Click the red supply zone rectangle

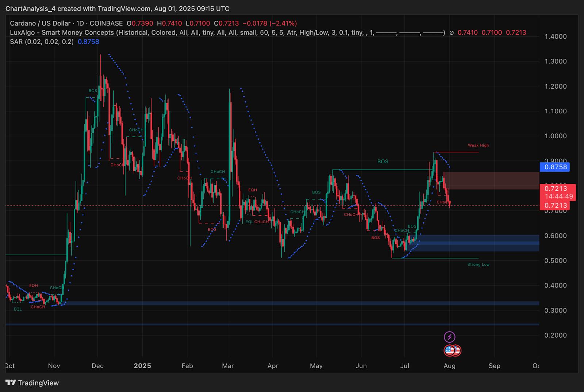(x=491, y=181)
